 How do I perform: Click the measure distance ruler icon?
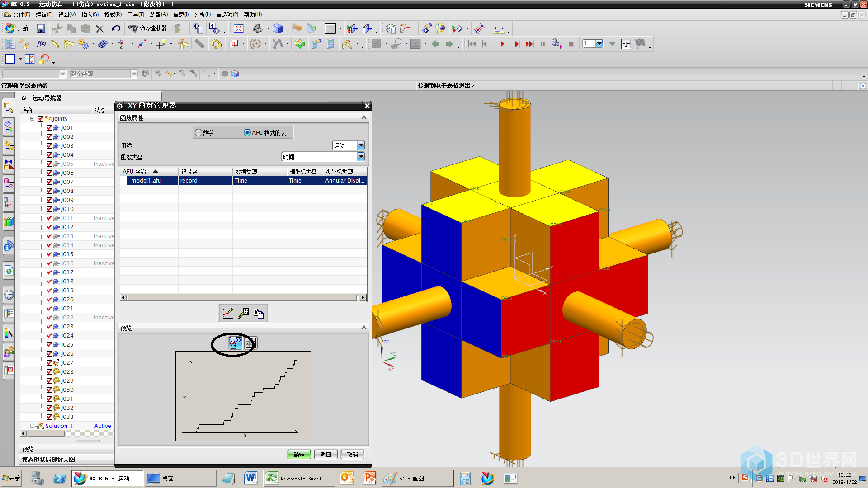click(499, 29)
